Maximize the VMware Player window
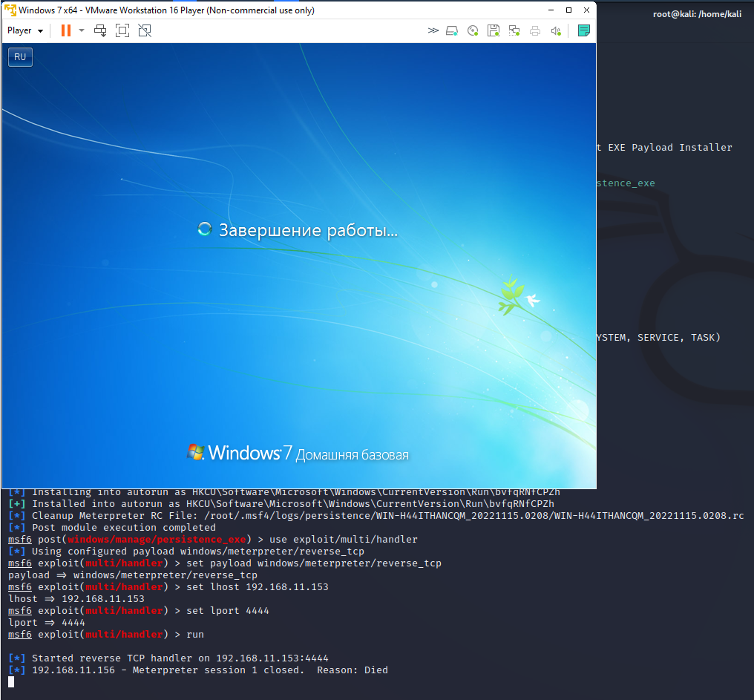This screenshot has height=700, width=754. tap(569, 10)
